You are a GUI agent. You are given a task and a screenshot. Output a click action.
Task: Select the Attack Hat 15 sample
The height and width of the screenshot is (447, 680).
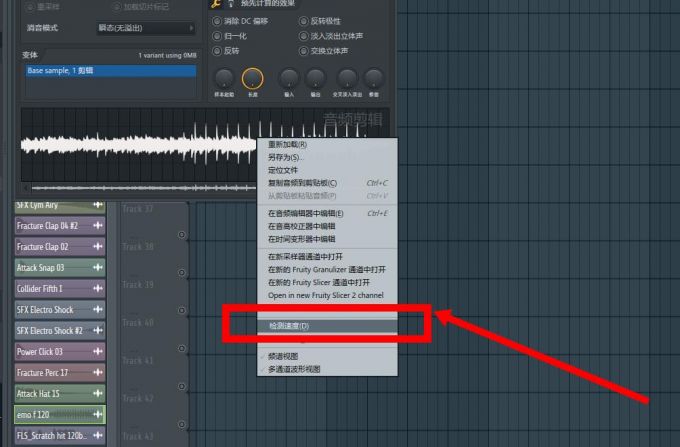coord(60,394)
